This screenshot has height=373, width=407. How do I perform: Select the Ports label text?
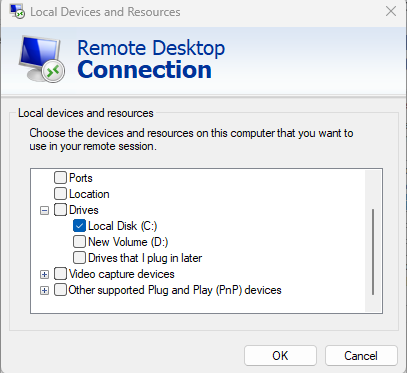(81, 178)
